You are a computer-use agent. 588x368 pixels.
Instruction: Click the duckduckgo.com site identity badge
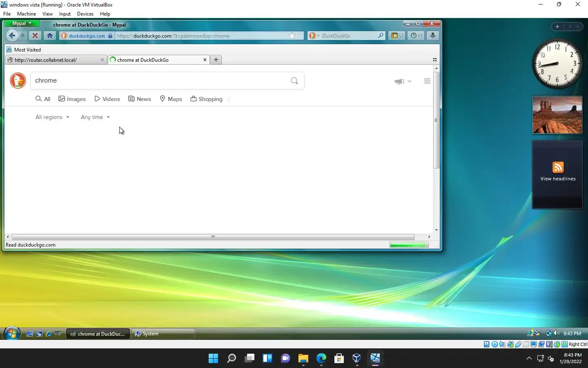pyautogui.click(x=87, y=36)
